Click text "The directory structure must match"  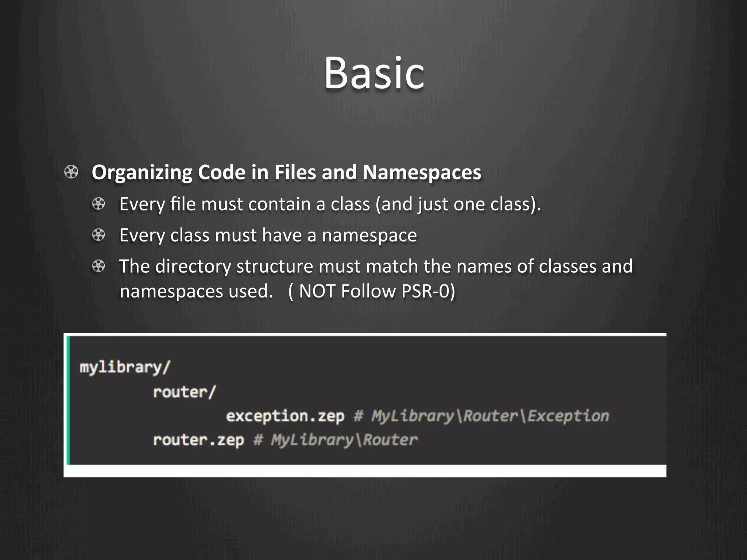click(x=269, y=266)
